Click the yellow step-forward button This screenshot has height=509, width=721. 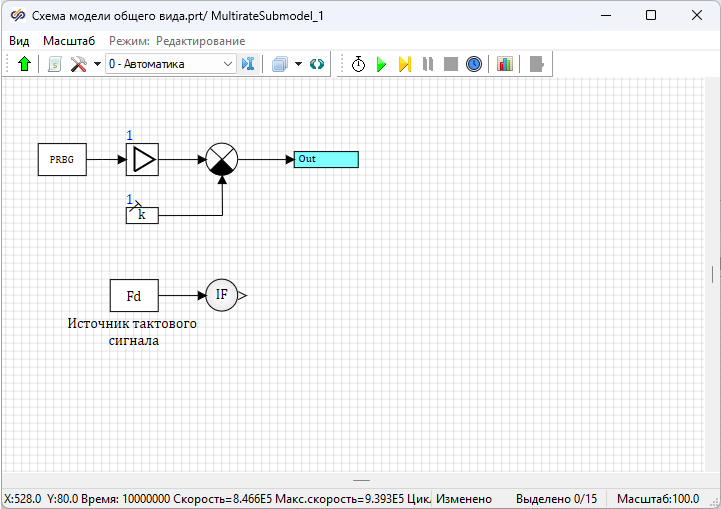404,64
